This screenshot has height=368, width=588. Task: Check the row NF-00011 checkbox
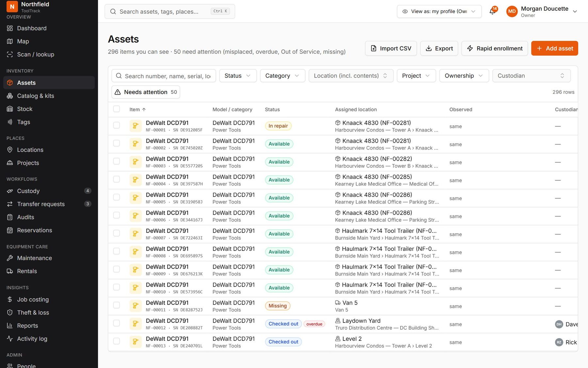coord(116,305)
